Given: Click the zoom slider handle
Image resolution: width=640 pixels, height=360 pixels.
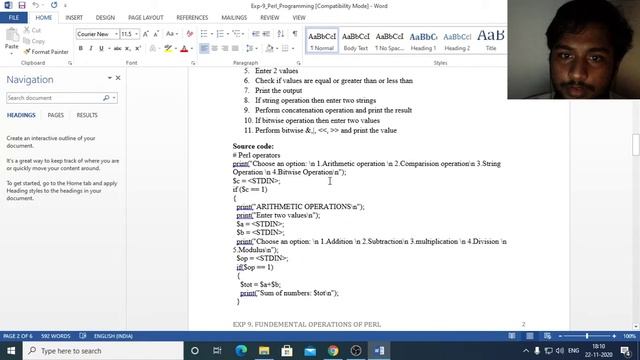Looking at the screenshot, I should pyautogui.click(x=587, y=336).
